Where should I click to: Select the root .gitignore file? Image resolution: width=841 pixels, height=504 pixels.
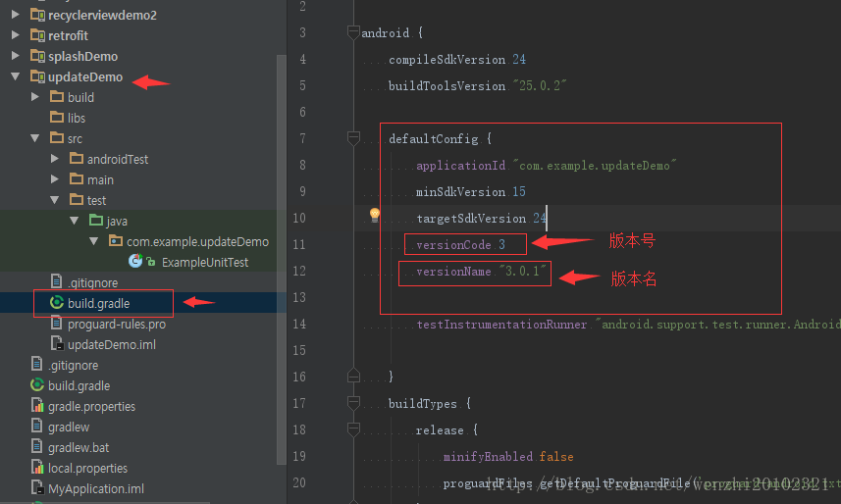(x=73, y=365)
